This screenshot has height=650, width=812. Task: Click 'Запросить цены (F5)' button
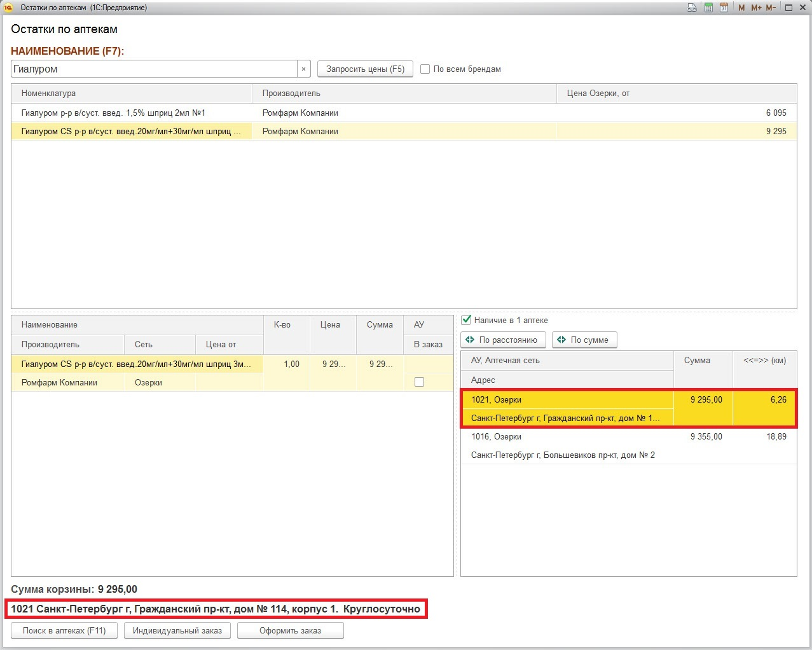point(365,69)
